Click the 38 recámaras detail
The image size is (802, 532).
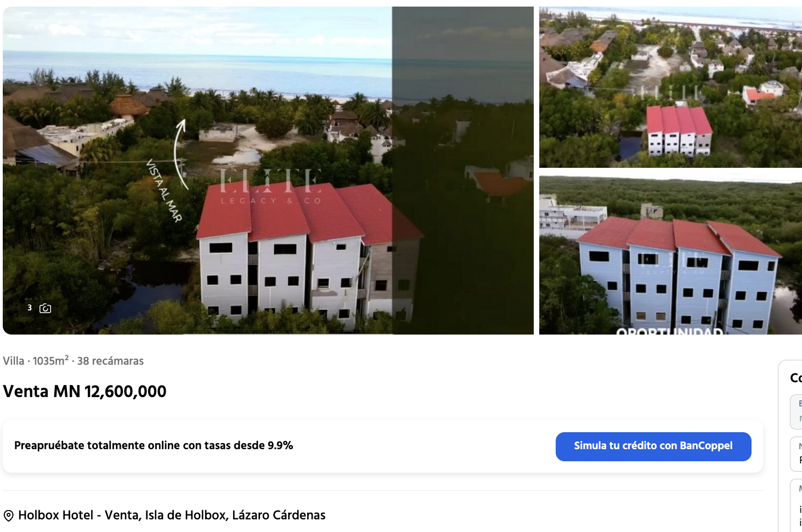tap(110, 361)
